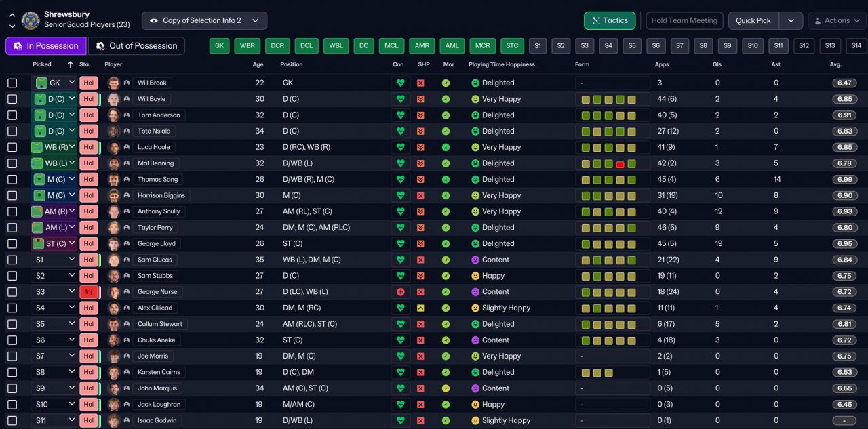Click John Marquis's yellow morale icon

[x=446, y=388]
